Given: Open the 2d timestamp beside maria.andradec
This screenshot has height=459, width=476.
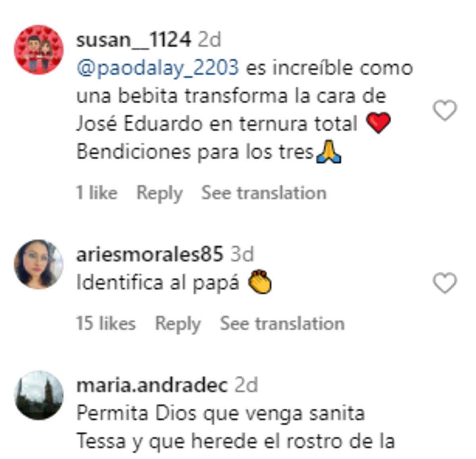Looking at the screenshot, I should tap(246, 386).
